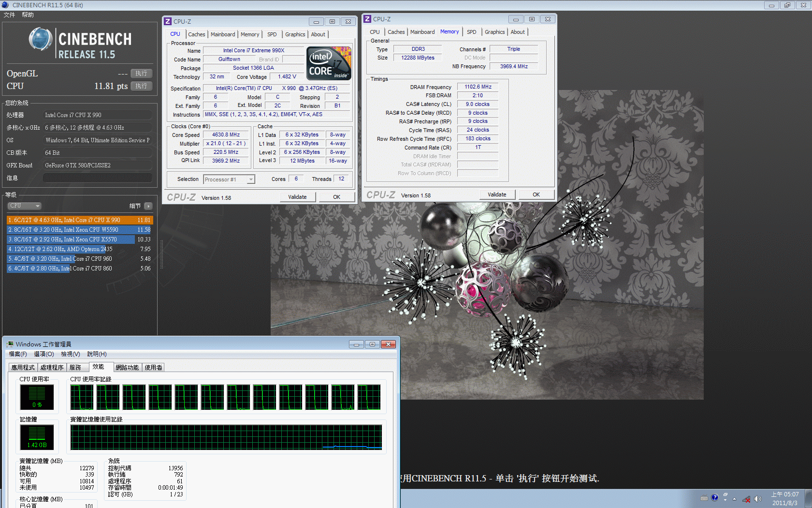Click the Intel Core i7 logo in CPU-Z
812x508 pixels.
pos(329,63)
